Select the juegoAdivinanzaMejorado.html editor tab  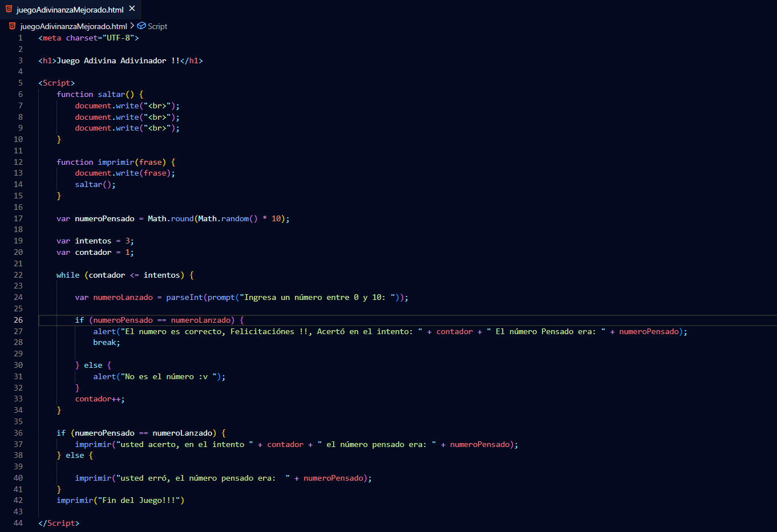coord(70,9)
